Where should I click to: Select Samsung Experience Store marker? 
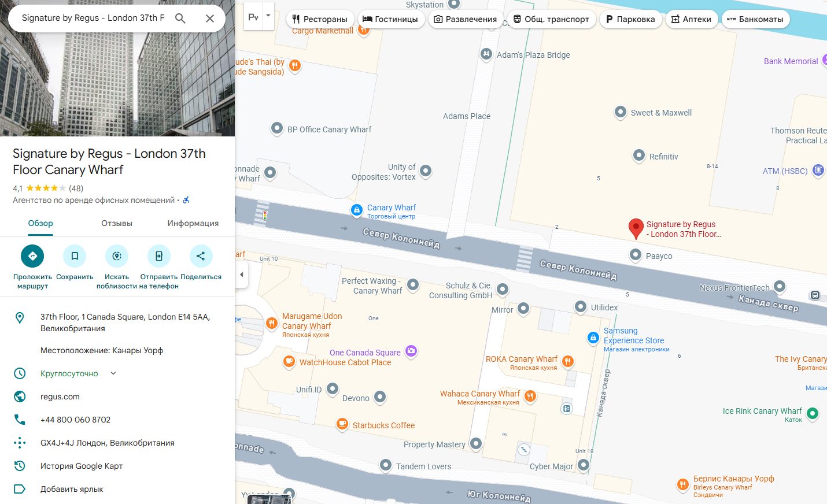click(593, 338)
